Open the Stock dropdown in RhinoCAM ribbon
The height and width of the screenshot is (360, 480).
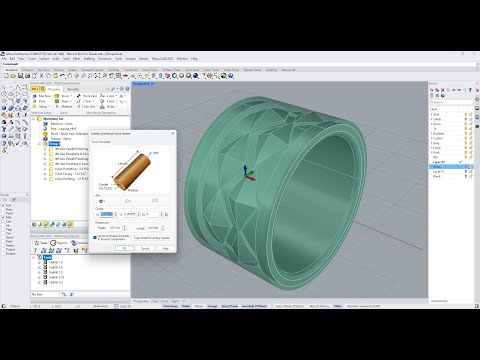71,96
